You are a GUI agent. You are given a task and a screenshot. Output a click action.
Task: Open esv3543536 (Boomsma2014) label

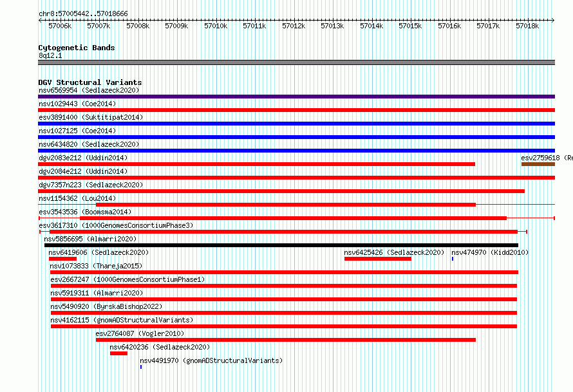pos(85,212)
